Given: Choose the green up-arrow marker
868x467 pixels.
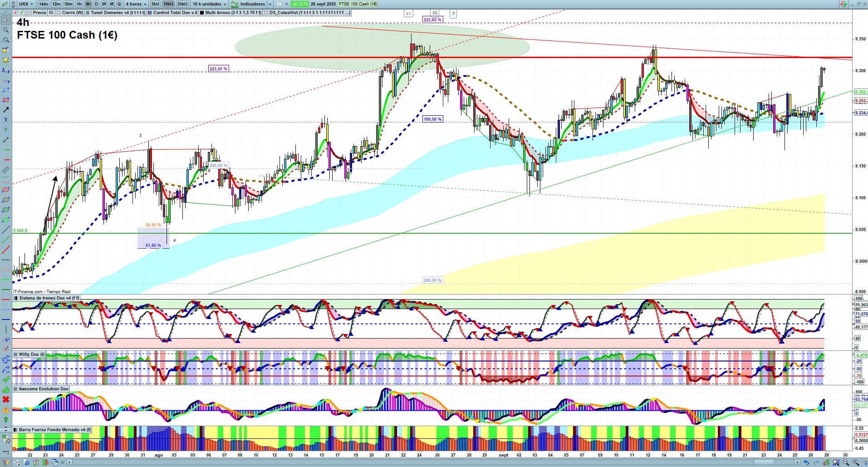Looking at the screenshot, I should click(x=6, y=419).
